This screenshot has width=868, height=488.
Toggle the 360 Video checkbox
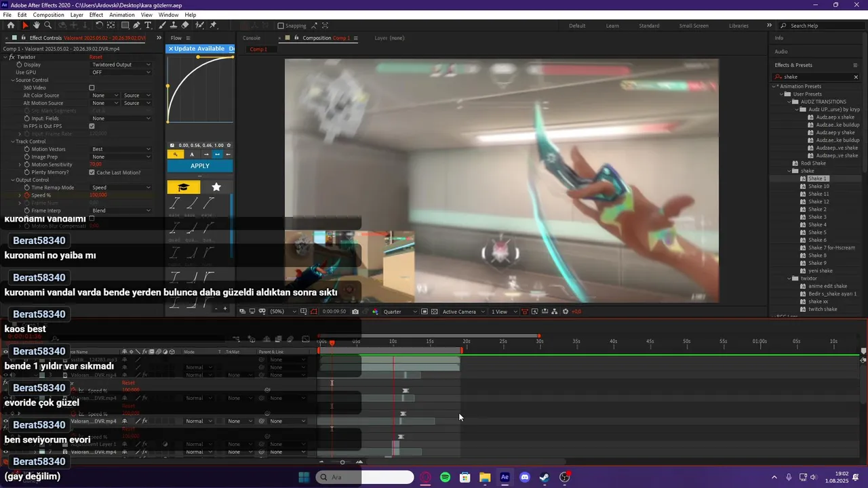tap(92, 87)
